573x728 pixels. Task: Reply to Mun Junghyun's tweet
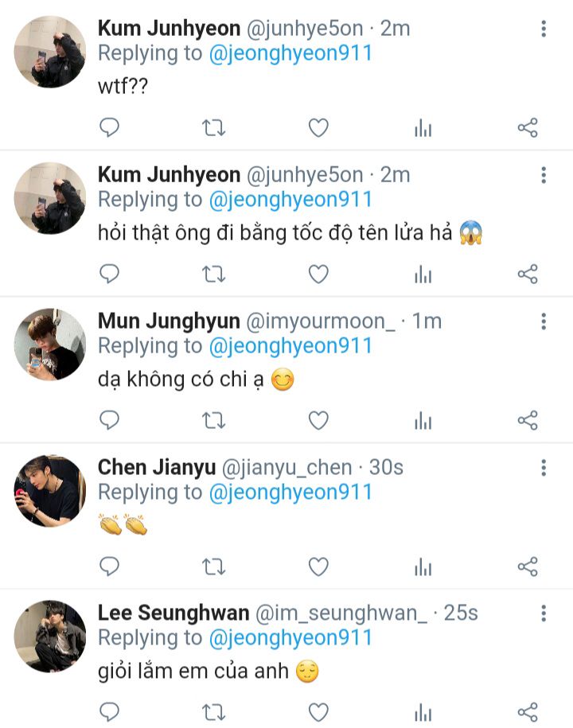point(109,420)
